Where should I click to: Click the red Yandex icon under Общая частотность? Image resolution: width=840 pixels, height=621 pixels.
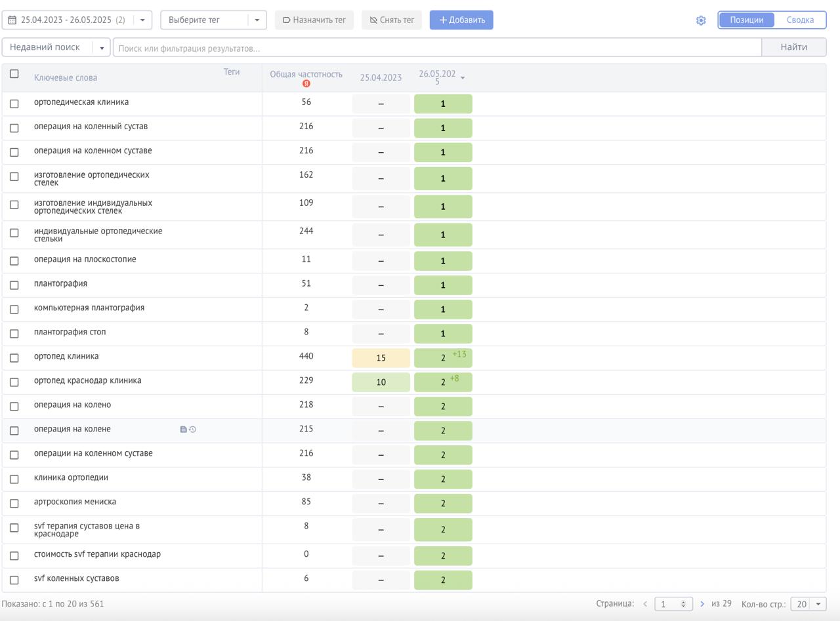click(x=306, y=84)
